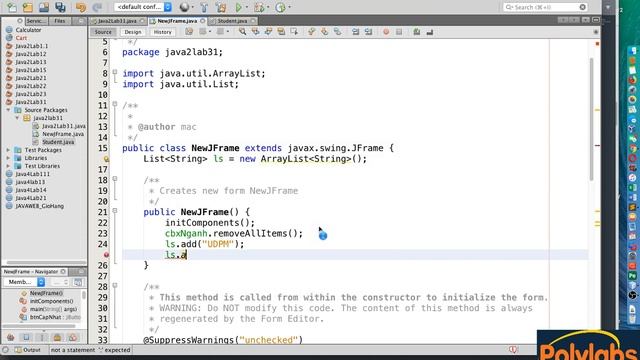Select JAVAWEB_GioHang project
This screenshot has height=360, width=640.
click(40, 206)
